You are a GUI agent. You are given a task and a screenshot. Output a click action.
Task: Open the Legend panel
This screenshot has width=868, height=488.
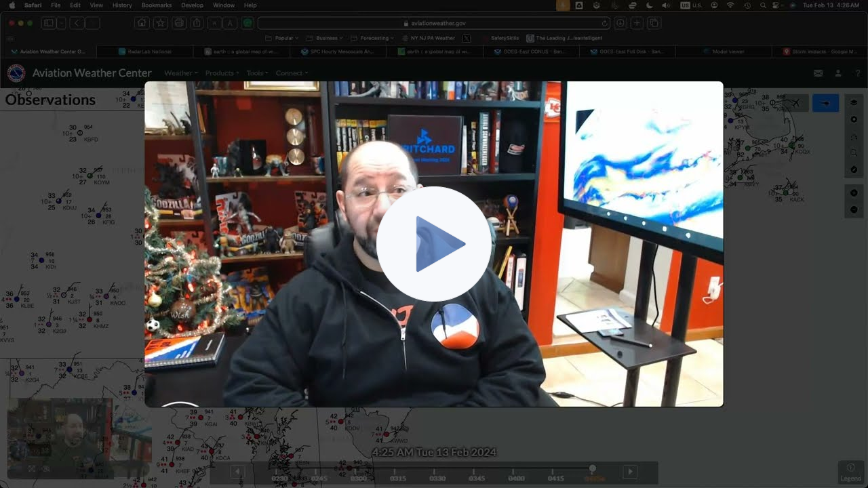[x=850, y=472]
